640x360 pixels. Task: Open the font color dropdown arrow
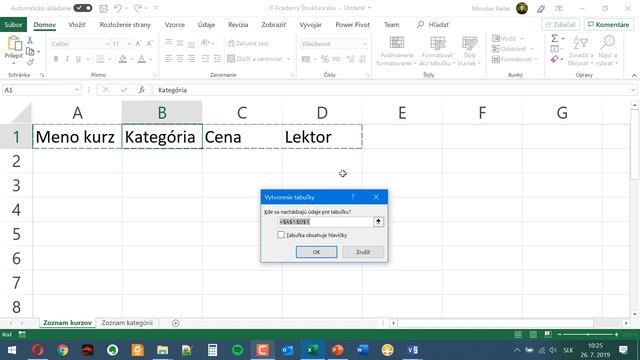click(151, 59)
